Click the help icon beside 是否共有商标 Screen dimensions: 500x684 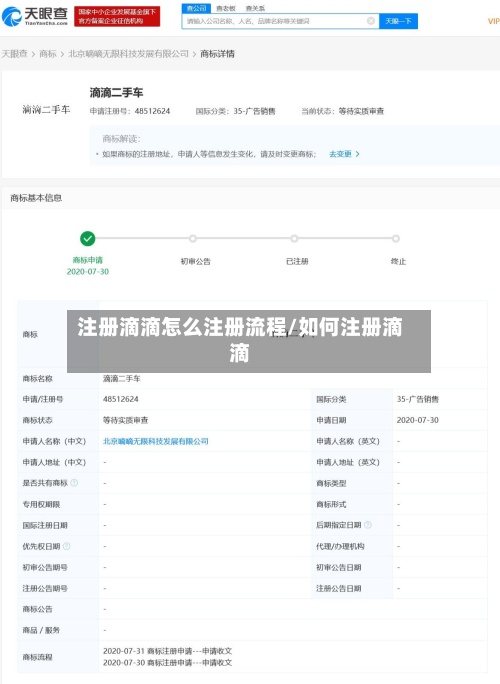tap(74, 483)
